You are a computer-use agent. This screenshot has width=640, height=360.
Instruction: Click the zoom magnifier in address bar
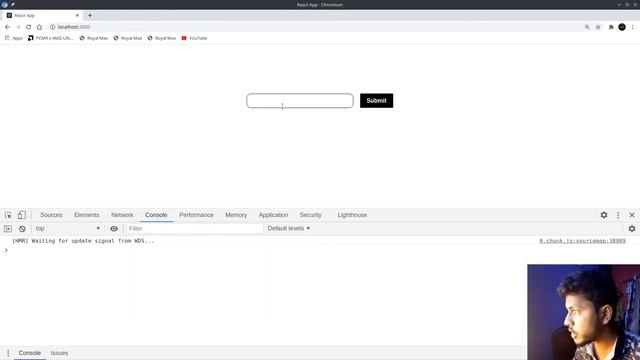click(x=587, y=27)
